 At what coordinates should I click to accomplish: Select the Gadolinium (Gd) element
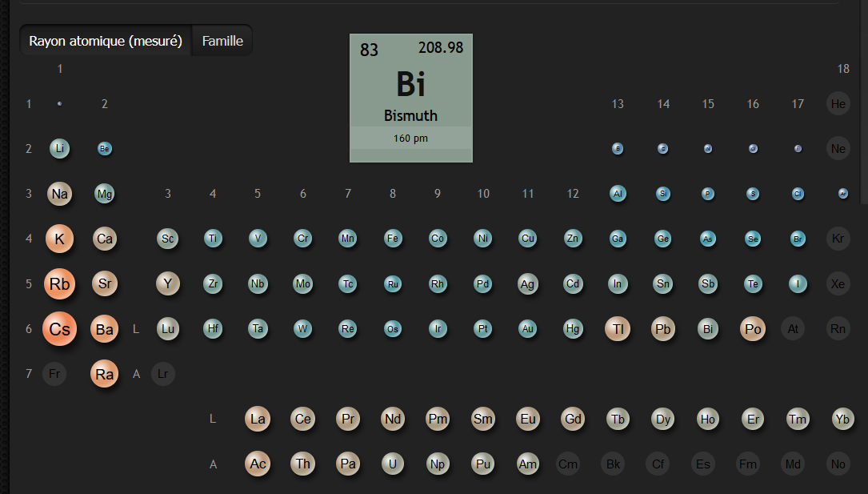click(573, 419)
